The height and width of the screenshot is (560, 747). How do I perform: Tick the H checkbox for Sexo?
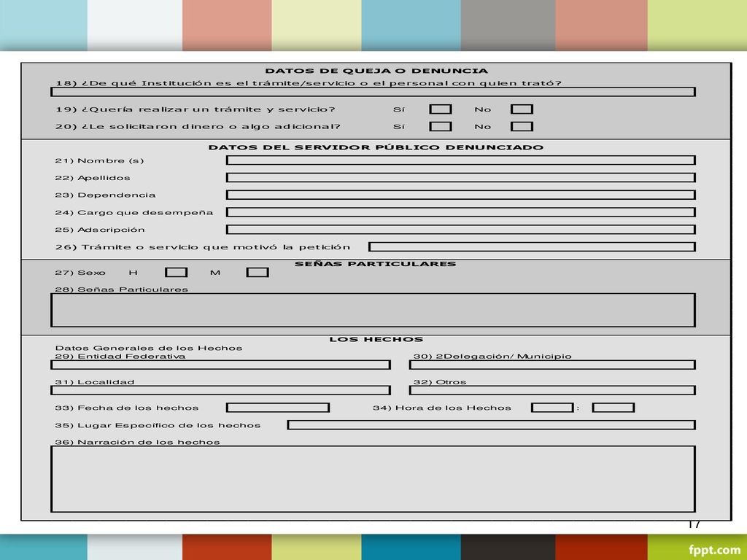(176, 272)
